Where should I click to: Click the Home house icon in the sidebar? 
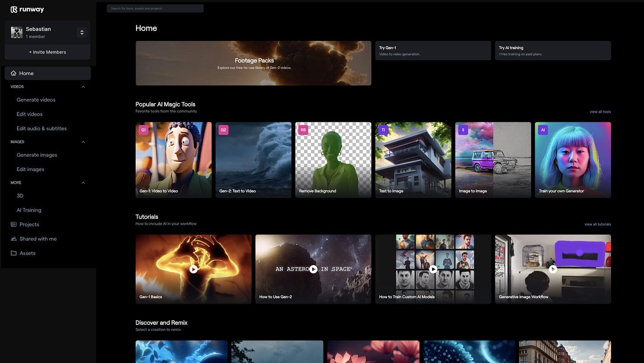pos(13,73)
